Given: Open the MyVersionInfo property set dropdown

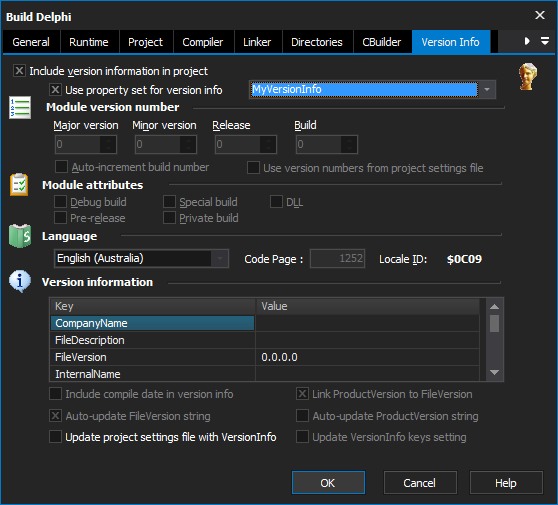Looking at the screenshot, I should 487,89.
